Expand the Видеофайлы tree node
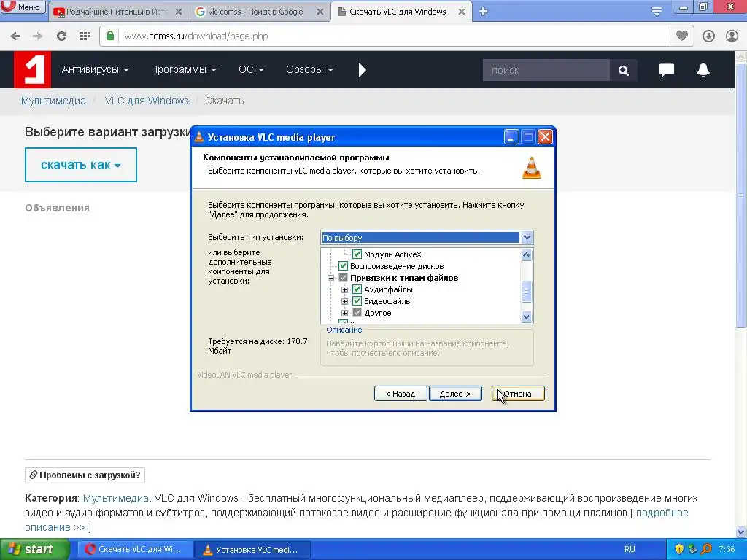Viewport: 747px width, 560px height. [x=344, y=301]
